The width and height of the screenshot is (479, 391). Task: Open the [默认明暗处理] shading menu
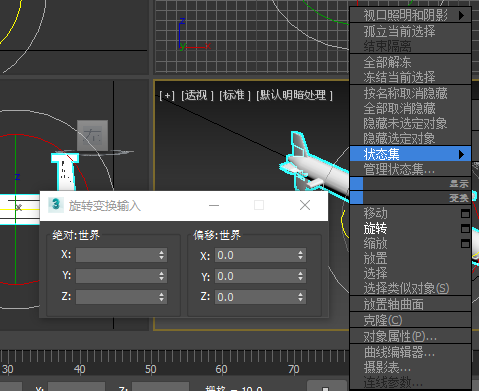pos(294,96)
